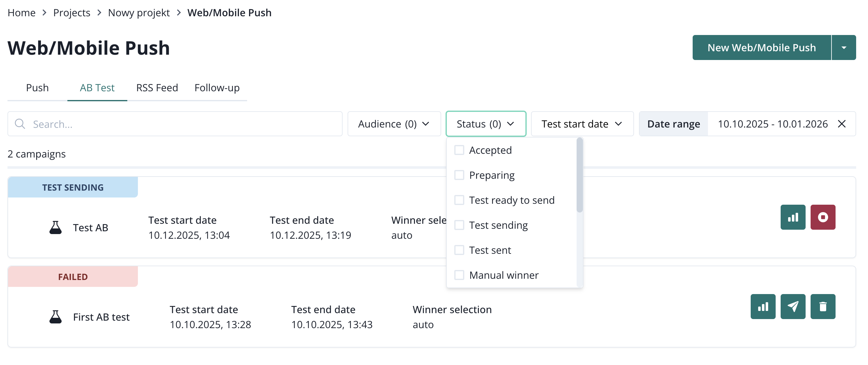
Task: Clear the date range filter
Action: 841,124
